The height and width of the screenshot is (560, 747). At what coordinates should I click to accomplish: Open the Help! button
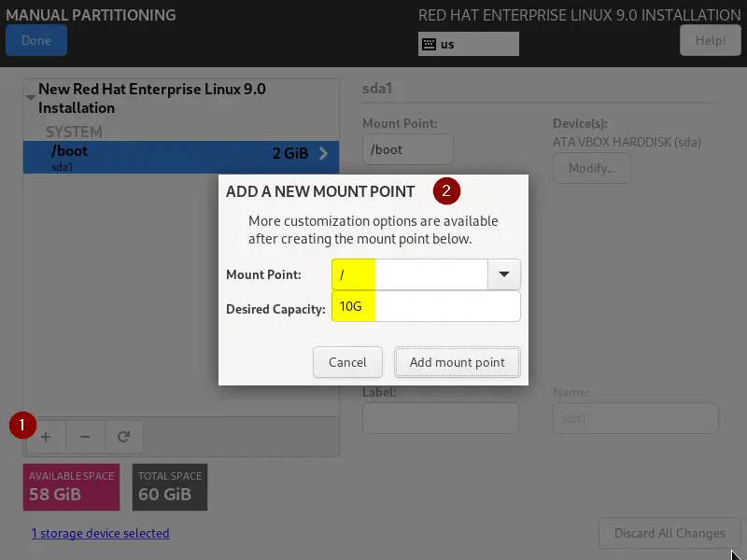tap(710, 40)
